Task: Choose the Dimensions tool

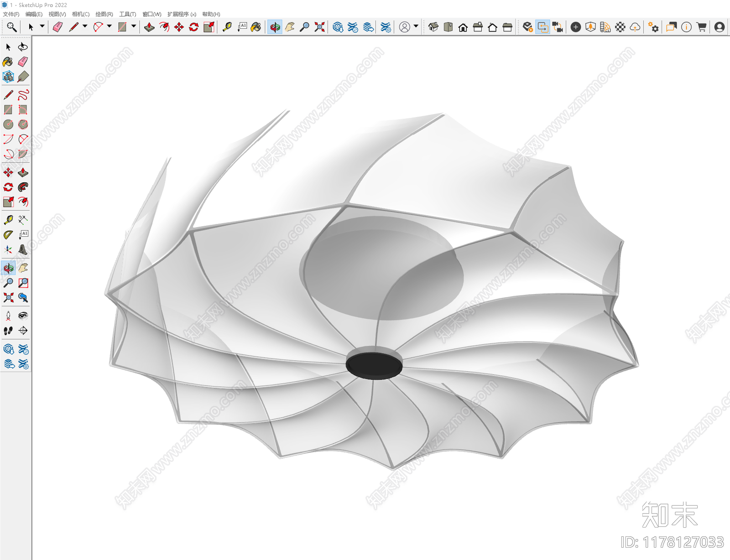Action: pos(23,220)
